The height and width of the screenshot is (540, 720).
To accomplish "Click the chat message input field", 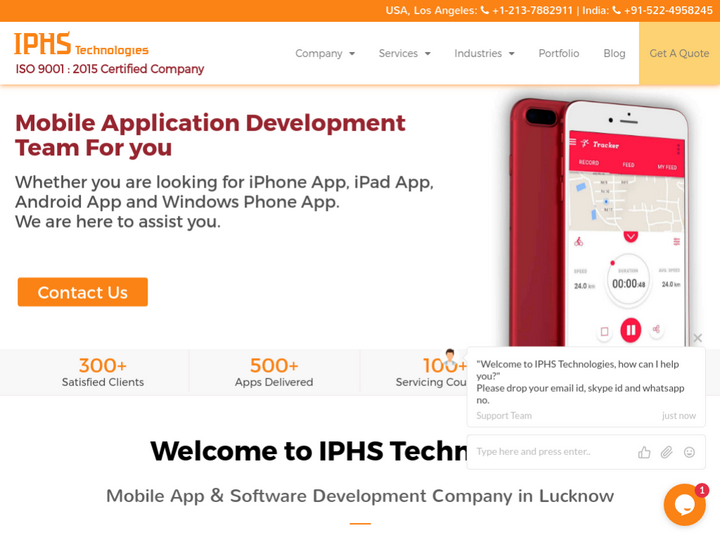I will [x=550, y=452].
